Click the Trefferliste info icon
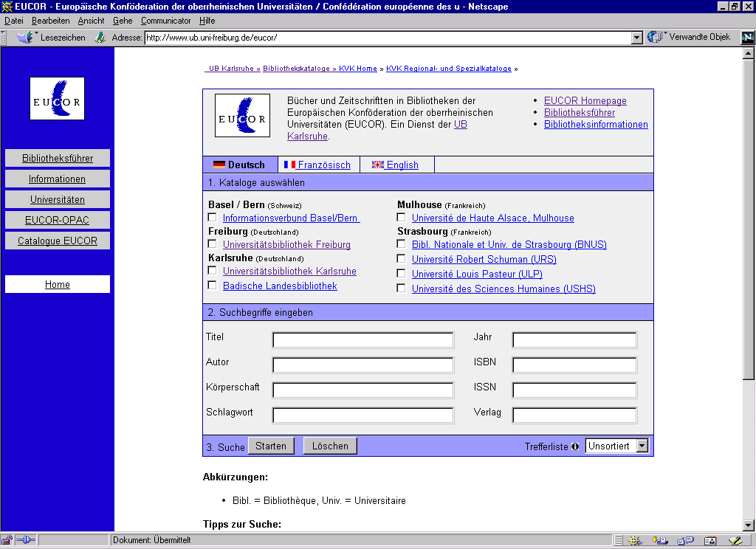The image size is (756, 549). coord(575,447)
